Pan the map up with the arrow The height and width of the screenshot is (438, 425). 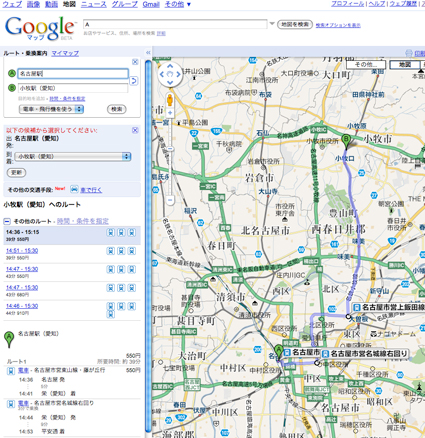(x=170, y=66)
